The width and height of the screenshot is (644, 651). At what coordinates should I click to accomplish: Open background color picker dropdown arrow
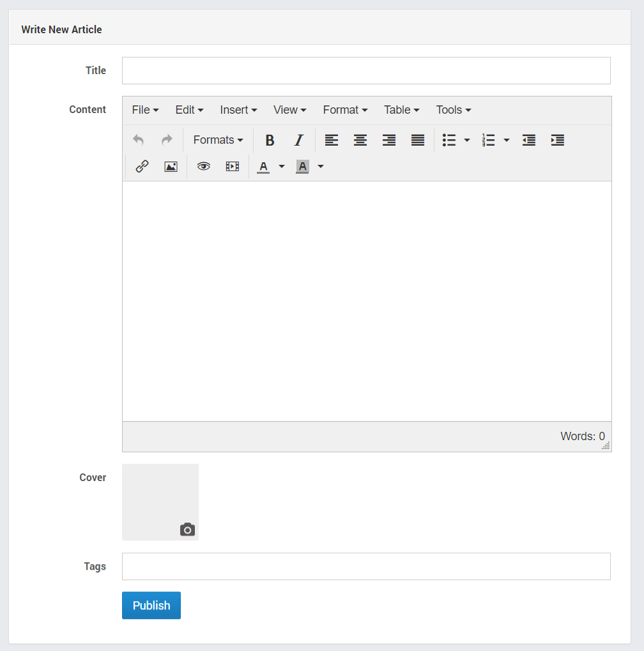(321, 167)
